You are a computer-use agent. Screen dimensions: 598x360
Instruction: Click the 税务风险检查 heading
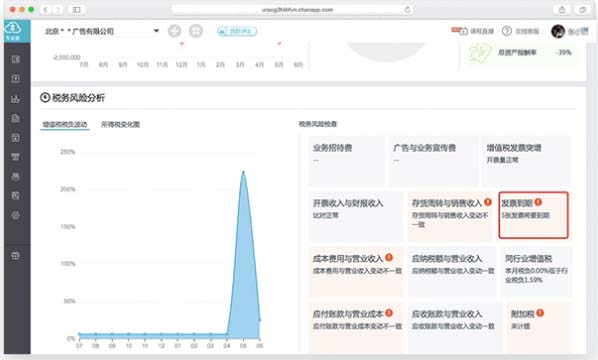coord(318,124)
